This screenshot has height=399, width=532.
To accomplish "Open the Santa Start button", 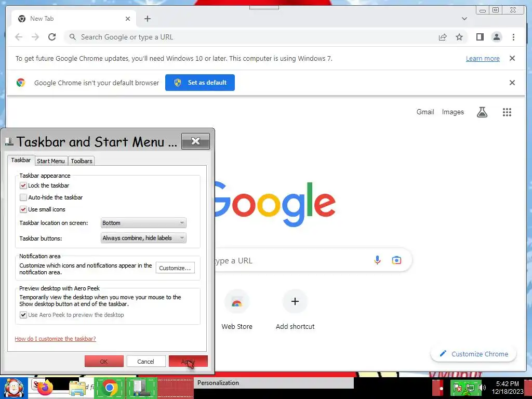I will [x=14, y=388].
